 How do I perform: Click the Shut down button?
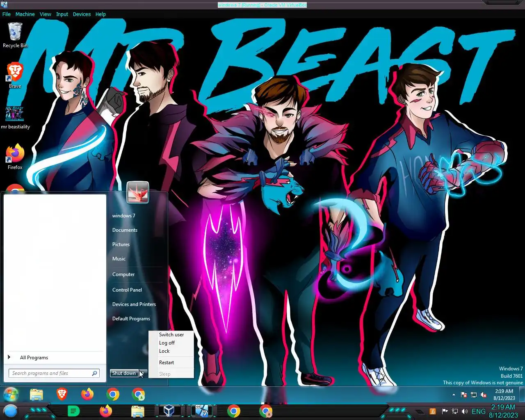[x=124, y=373]
